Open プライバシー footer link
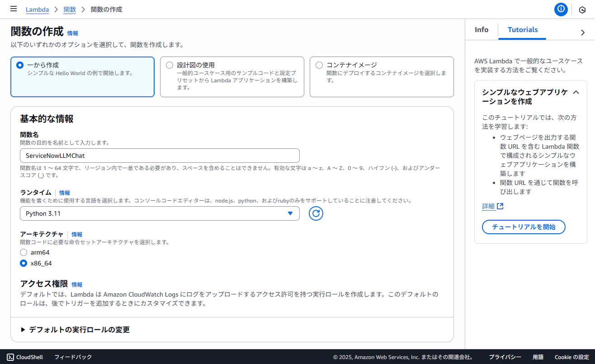 pos(505,357)
